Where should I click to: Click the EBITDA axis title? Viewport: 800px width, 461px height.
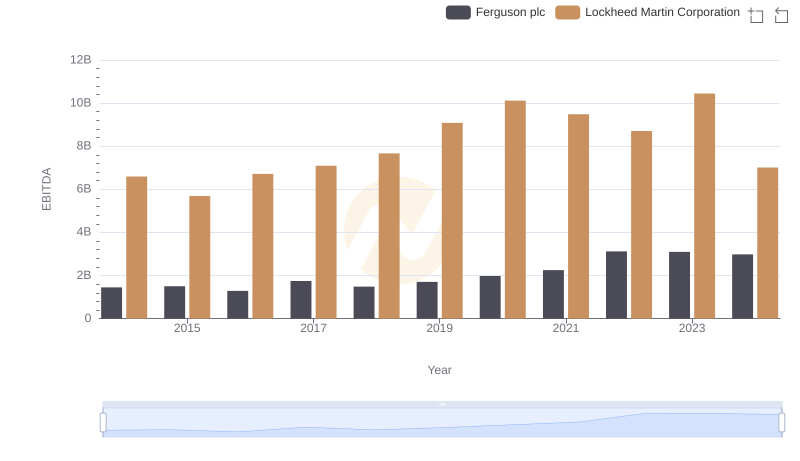[46, 189]
